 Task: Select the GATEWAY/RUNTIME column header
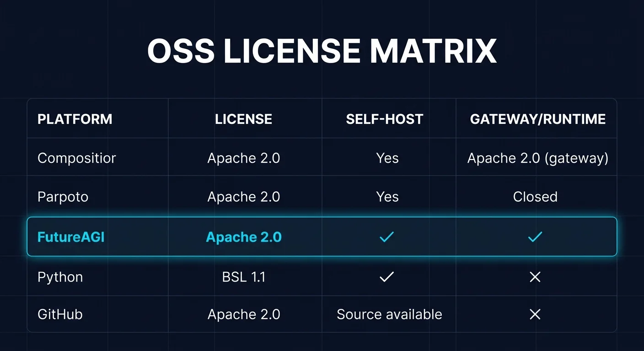tap(538, 119)
